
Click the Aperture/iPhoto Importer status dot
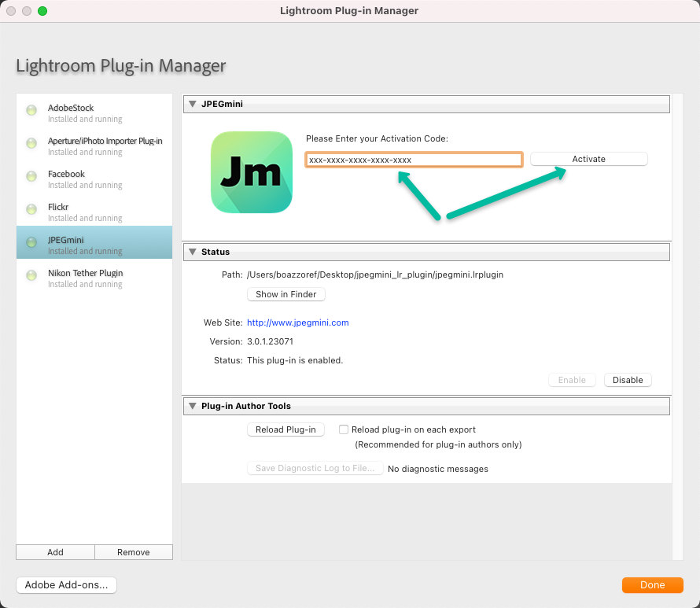tap(31, 143)
